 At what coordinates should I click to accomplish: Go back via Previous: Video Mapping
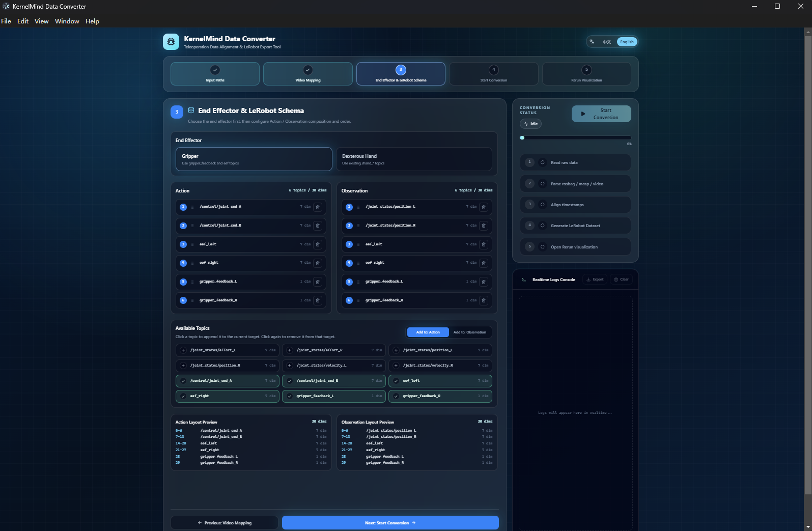225,523
